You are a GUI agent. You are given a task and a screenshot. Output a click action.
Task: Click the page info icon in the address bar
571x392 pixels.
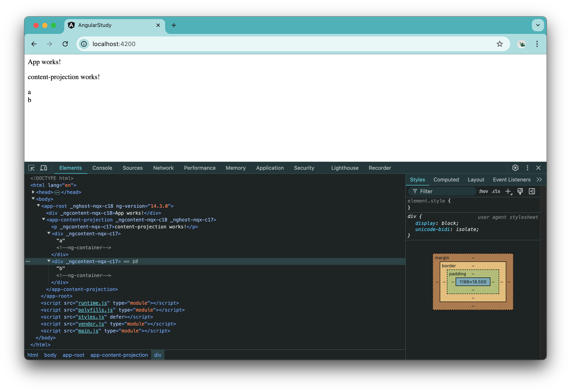click(84, 44)
